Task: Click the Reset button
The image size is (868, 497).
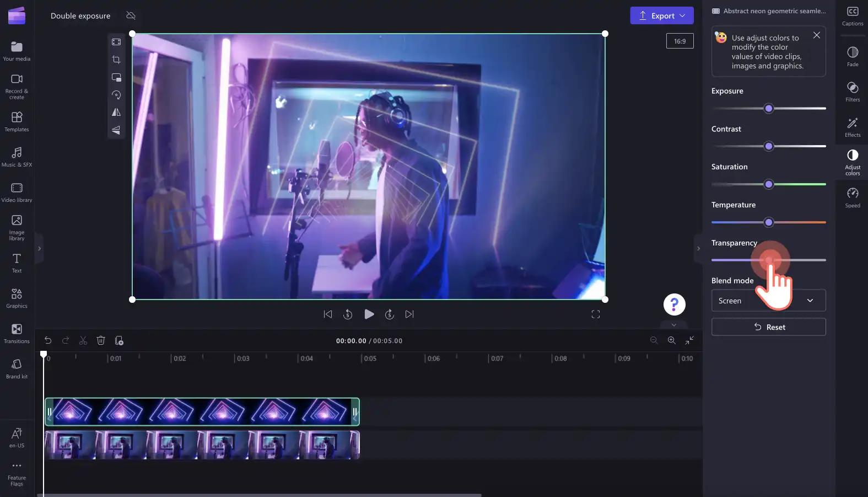Action: point(768,327)
